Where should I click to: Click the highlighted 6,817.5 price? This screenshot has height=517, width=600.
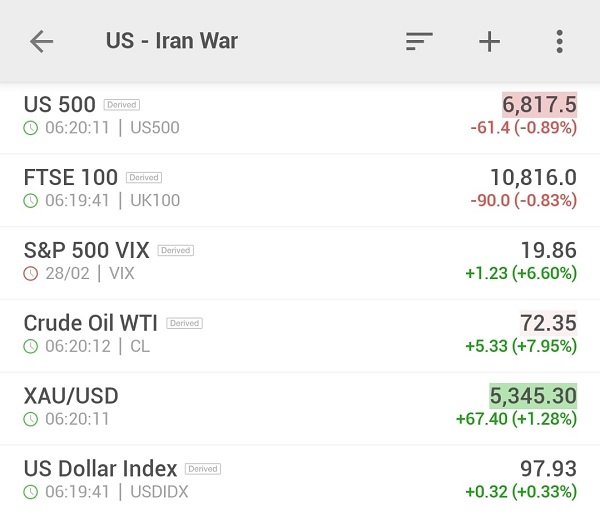click(539, 104)
